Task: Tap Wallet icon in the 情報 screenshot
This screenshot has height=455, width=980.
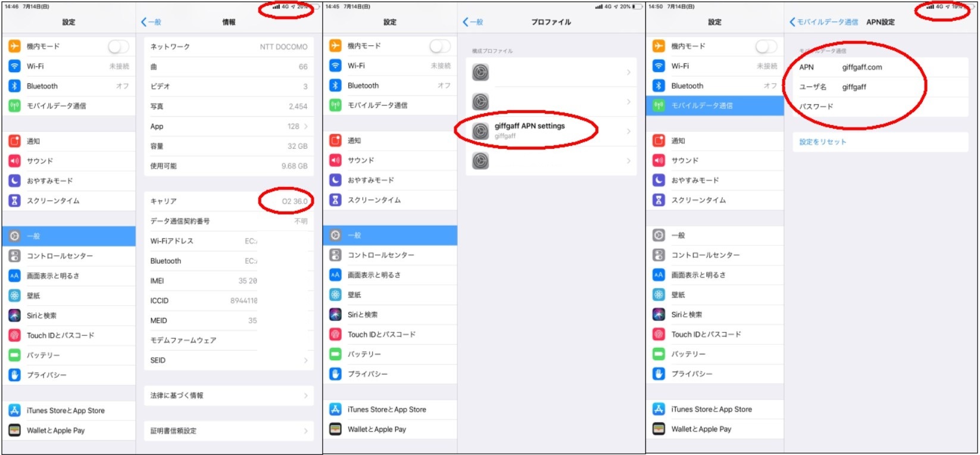Action: pyautogui.click(x=14, y=430)
